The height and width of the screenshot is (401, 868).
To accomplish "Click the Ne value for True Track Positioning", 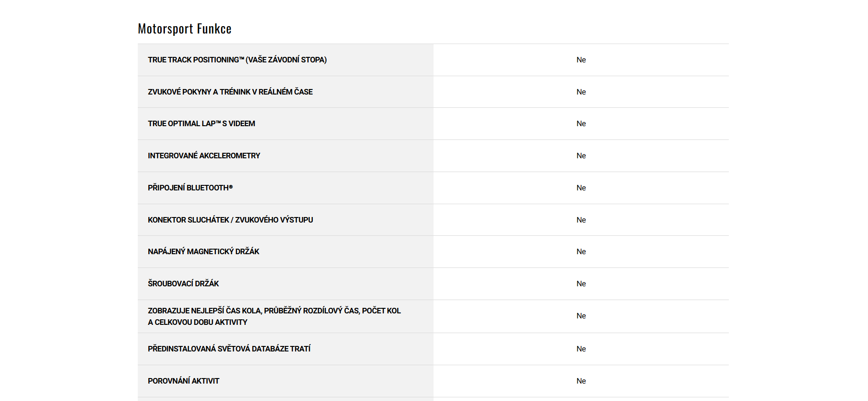I will (x=581, y=60).
